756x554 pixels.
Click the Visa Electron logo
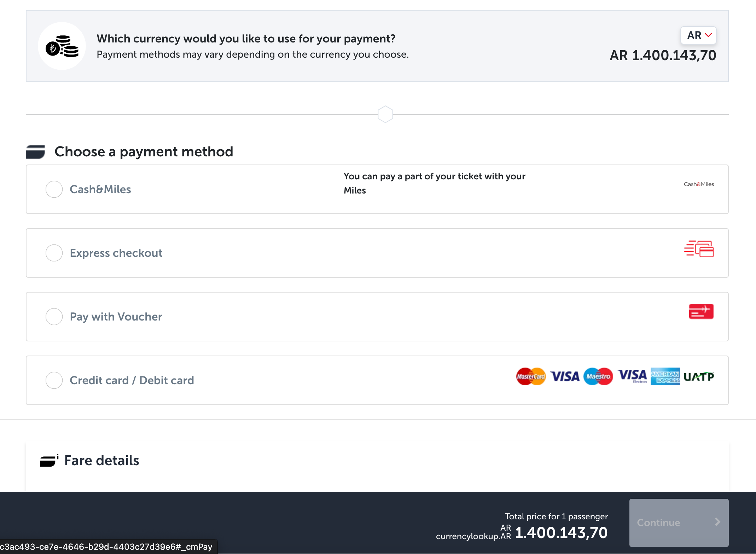tap(632, 376)
